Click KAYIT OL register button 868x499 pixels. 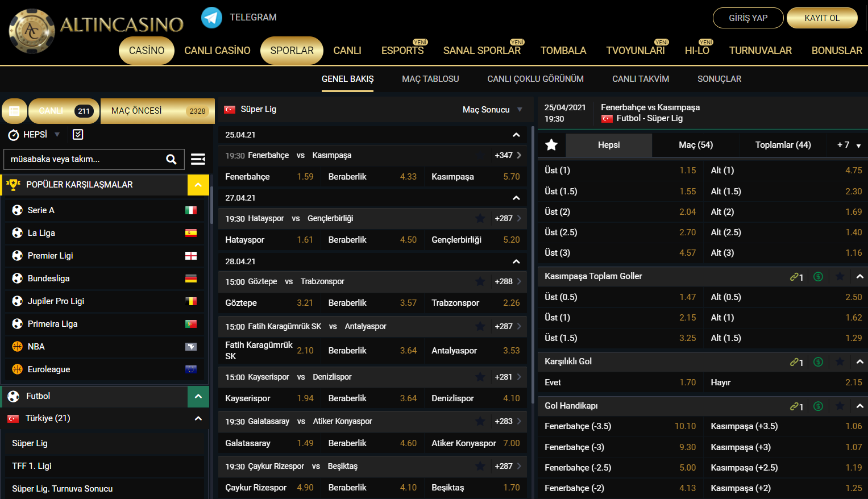822,18
